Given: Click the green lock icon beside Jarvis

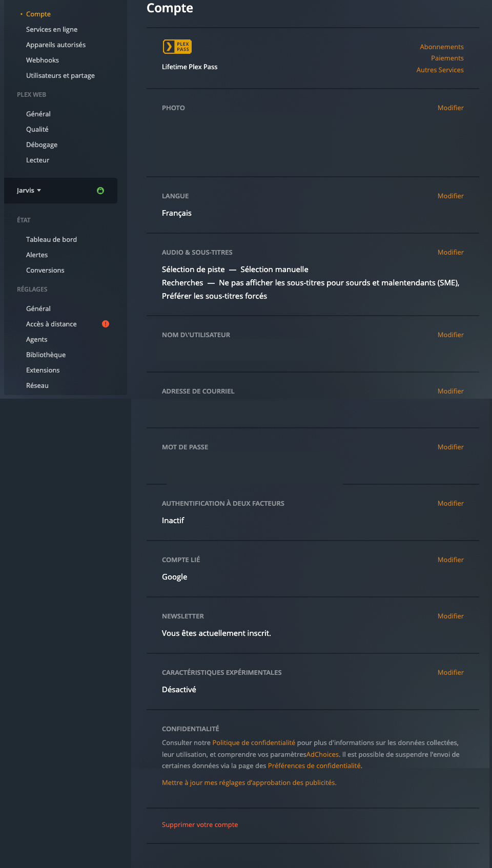Looking at the screenshot, I should (x=100, y=191).
